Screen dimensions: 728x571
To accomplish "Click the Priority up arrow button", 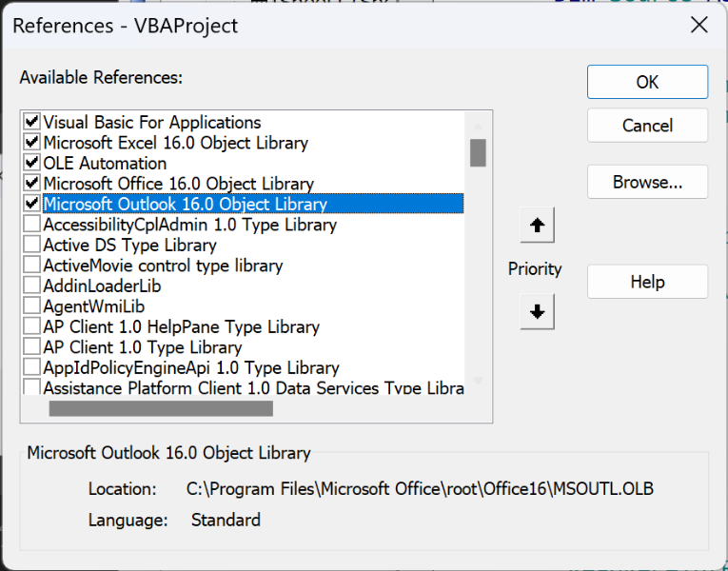I will click(537, 226).
